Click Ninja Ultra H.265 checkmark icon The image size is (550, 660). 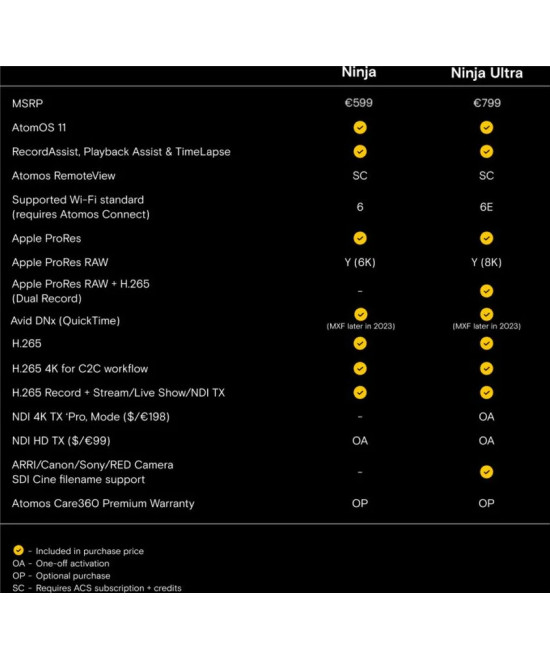[486, 343]
